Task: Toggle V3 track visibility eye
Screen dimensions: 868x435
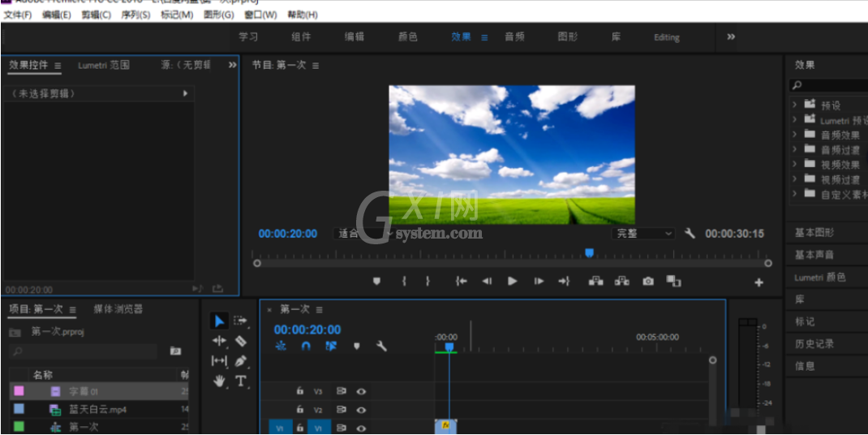Action: [362, 391]
